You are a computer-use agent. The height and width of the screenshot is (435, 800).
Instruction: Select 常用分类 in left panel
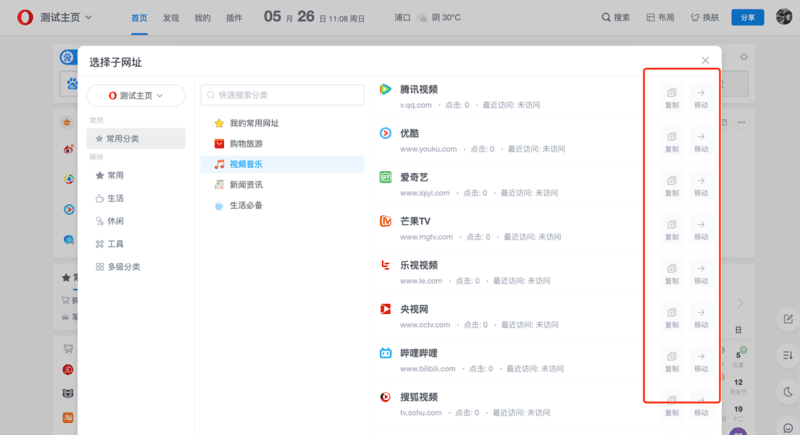[136, 139]
